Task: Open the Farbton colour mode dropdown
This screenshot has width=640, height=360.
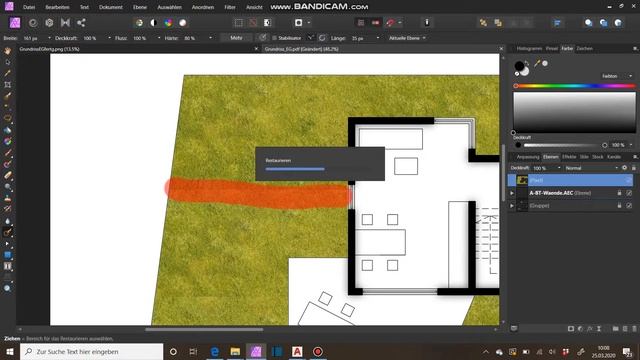Action: [x=617, y=76]
